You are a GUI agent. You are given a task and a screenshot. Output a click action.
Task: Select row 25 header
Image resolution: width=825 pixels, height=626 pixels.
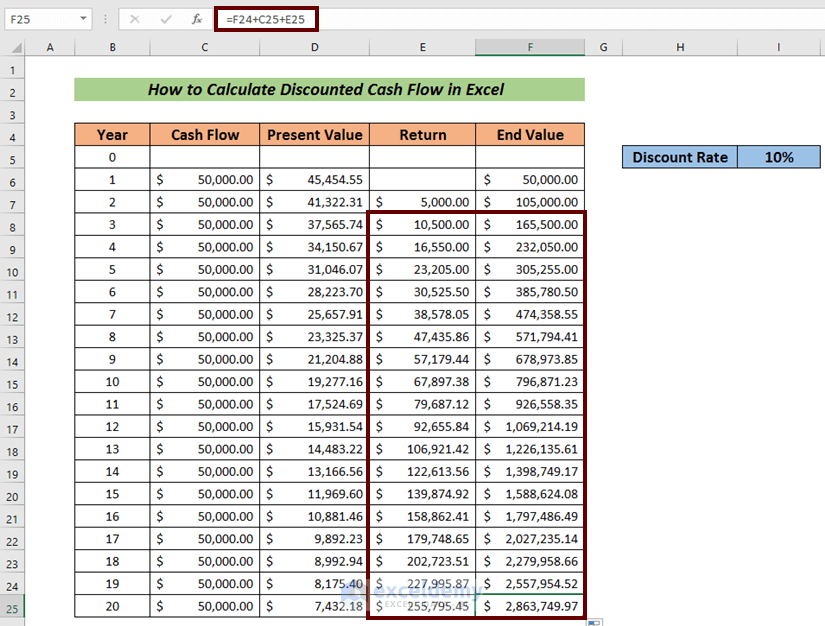click(13, 606)
